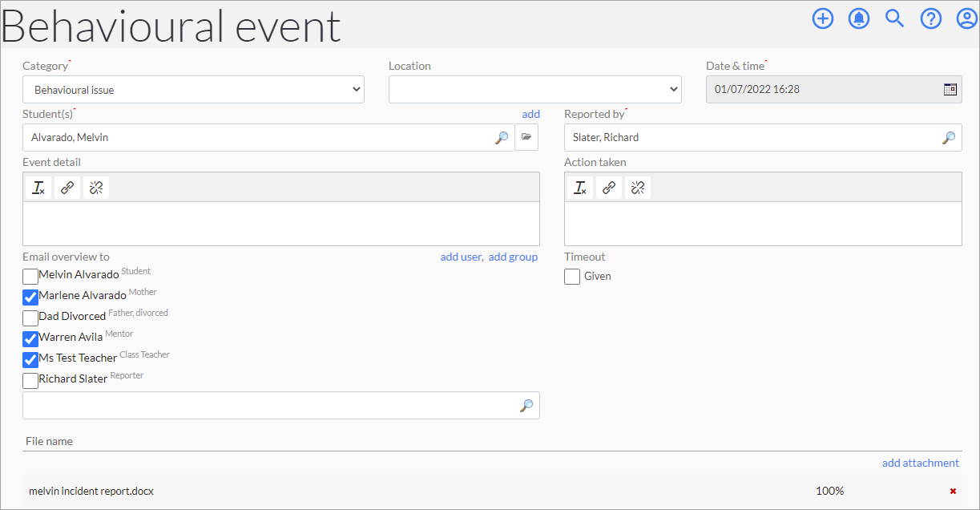The width and height of the screenshot is (980, 510).
Task: Click the Date & time input field
Action: 834,90
